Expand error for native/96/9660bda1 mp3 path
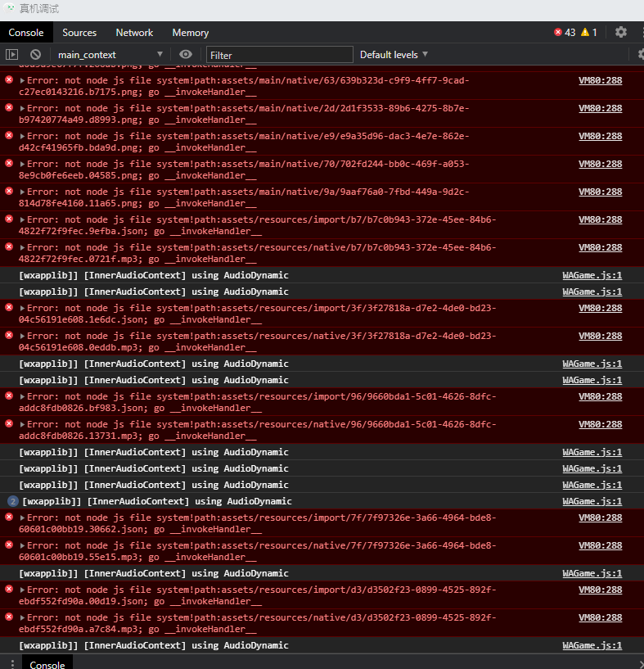 (22, 424)
